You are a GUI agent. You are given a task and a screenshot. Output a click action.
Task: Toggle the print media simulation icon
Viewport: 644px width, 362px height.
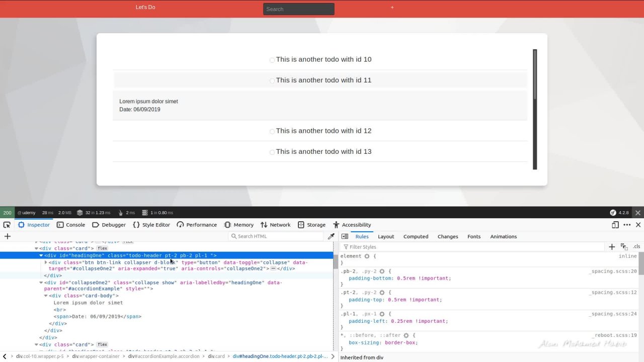[x=624, y=247]
